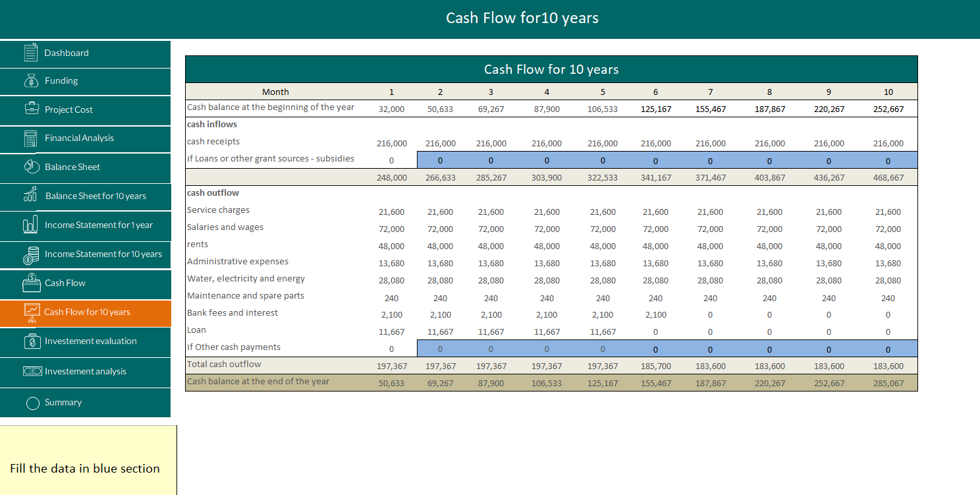Click 'Maintenance and spare parts' row label
This screenshot has height=495, width=980.
coord(246,296)
